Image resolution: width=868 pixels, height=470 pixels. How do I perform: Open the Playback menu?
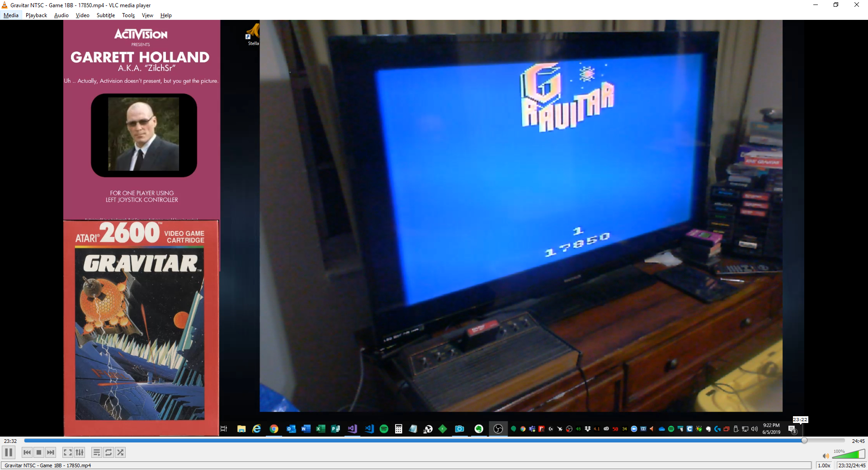36,15
